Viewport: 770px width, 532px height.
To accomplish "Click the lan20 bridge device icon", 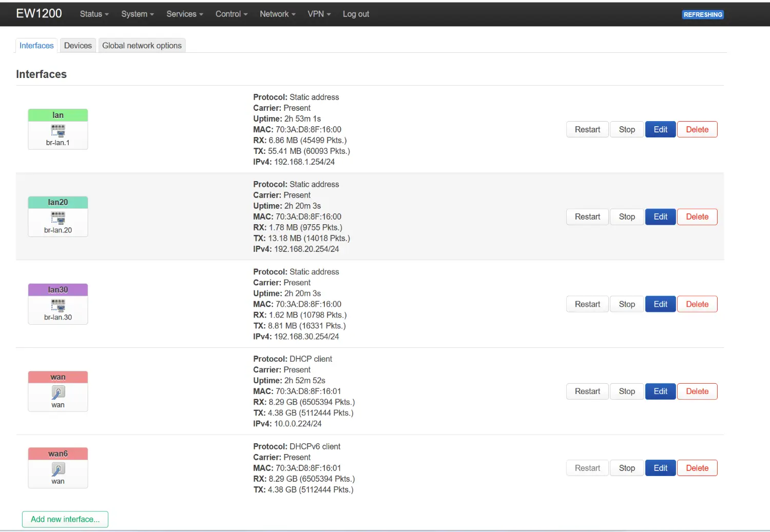I will (x=58, y=218).
